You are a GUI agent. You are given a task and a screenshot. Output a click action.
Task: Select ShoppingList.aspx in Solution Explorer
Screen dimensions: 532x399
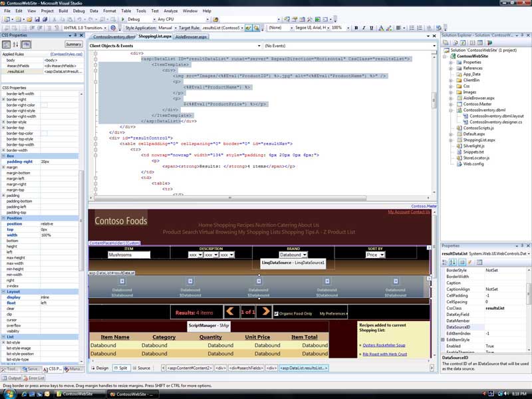coord(479,140)
